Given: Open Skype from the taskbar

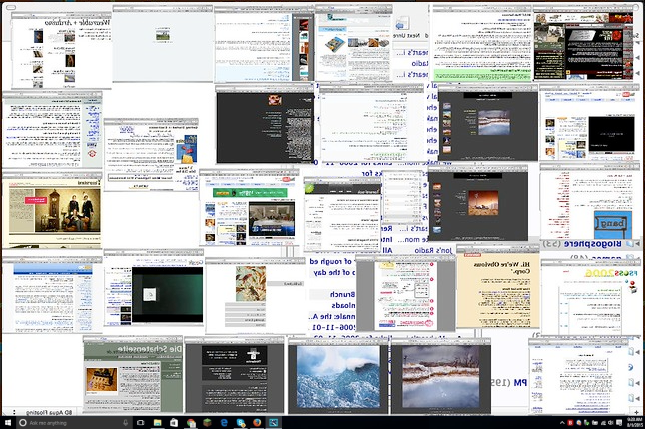Looking at the screenshot, I should coord(241,422).
